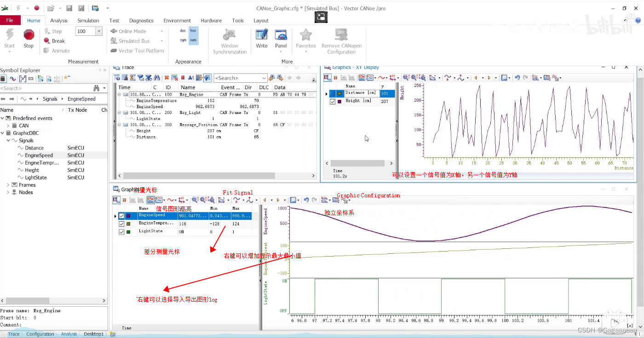Toggle the 'num' appearance option
This screenshot has width=644, height=338.
tap(194, 40)
